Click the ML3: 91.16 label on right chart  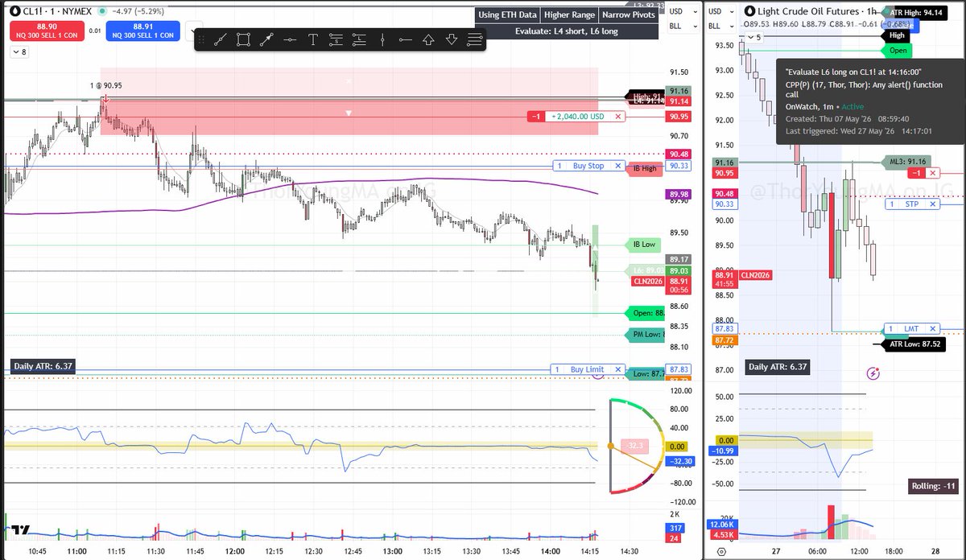907,161
